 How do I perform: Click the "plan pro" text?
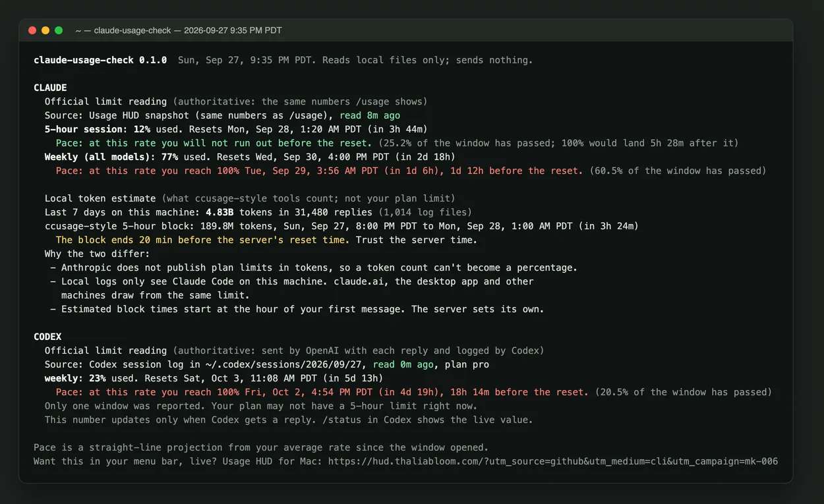click(x=467, y=364)
